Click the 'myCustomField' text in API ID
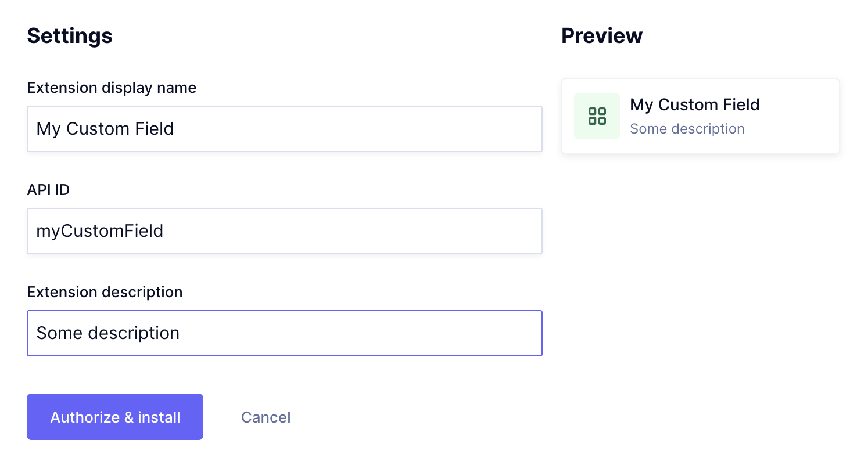This screenshot has height=476, width=868. pyautogui.click(x=99, y=231)
